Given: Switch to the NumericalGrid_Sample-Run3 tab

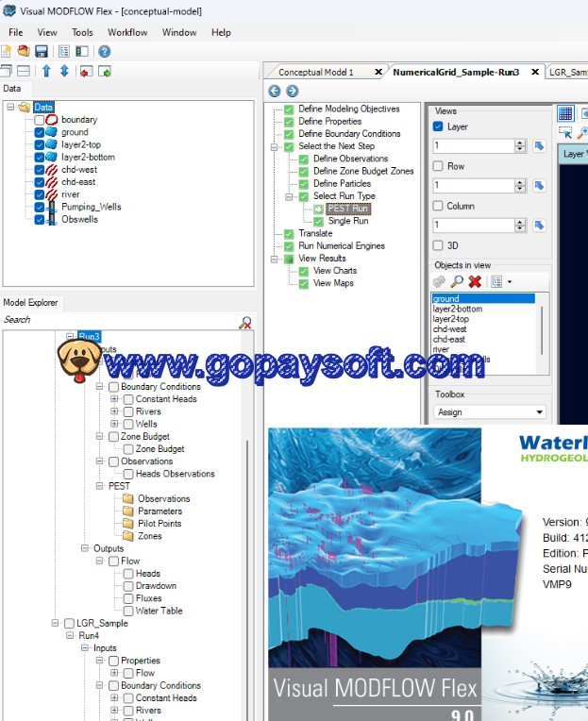Looking at the screenshot, I should [456, 72].
